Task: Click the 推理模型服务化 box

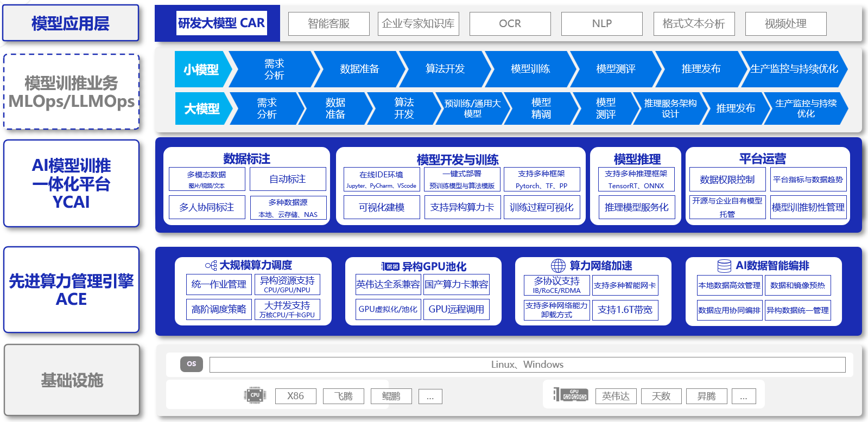Action: coord(636,207)
